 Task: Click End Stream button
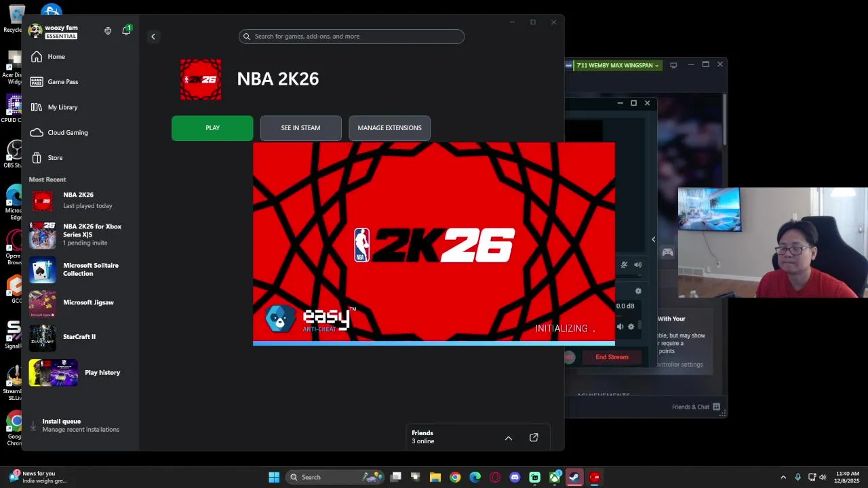pos(612,357)
